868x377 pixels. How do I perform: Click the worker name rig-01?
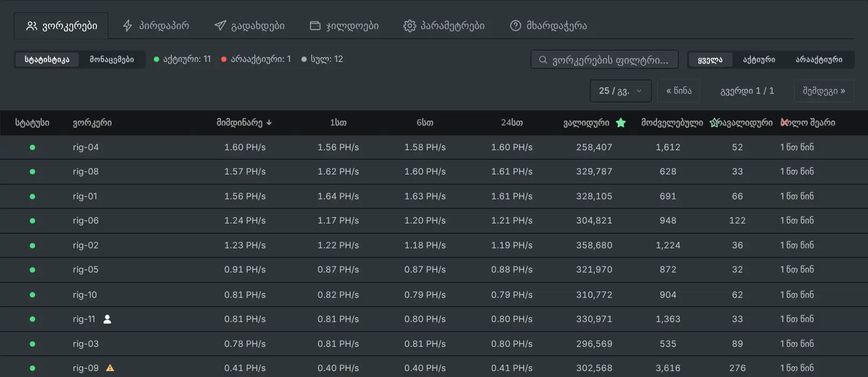(x=85, y=196)
